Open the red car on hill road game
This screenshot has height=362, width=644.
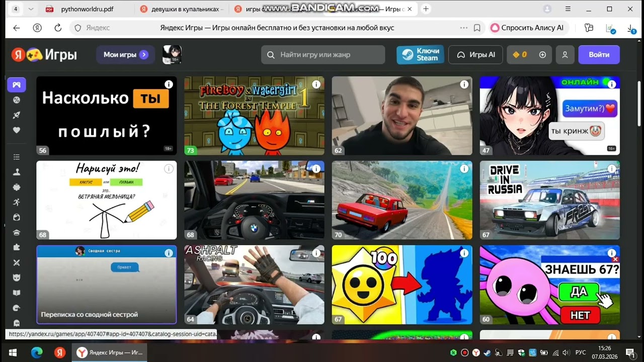402,200
